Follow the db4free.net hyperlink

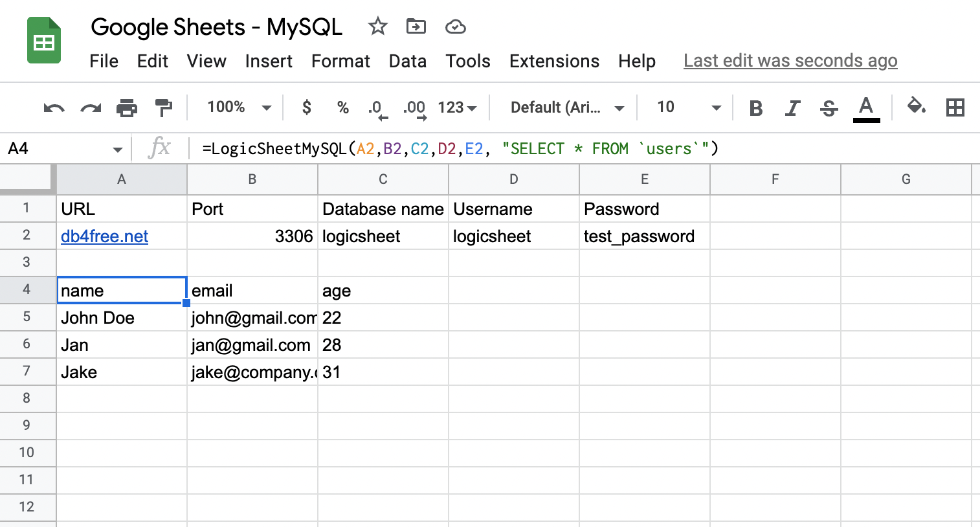point(104,236)
